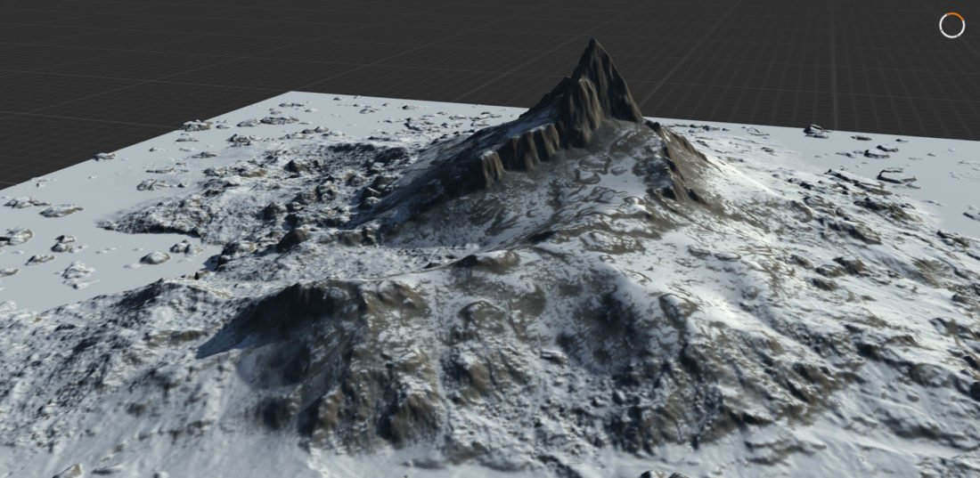This screenshot has width=980, height=478.
Task: Select the dark grid background above the terrain
Action: [356, 45]
